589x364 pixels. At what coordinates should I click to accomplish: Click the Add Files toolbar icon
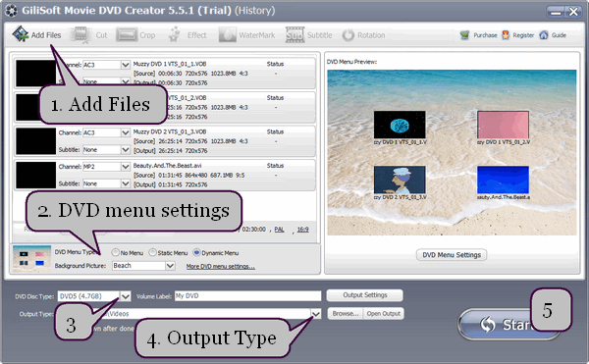(21, 34)
